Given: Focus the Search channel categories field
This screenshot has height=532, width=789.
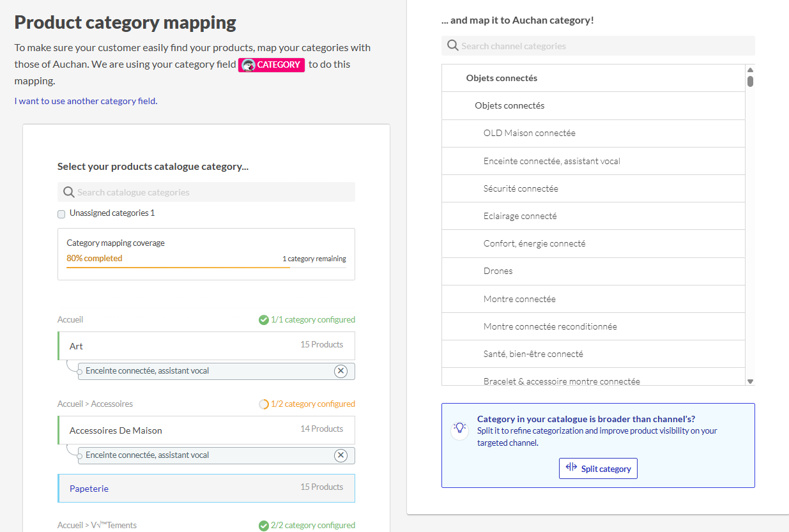Looking at the screenshot, I should pos(604,46).
